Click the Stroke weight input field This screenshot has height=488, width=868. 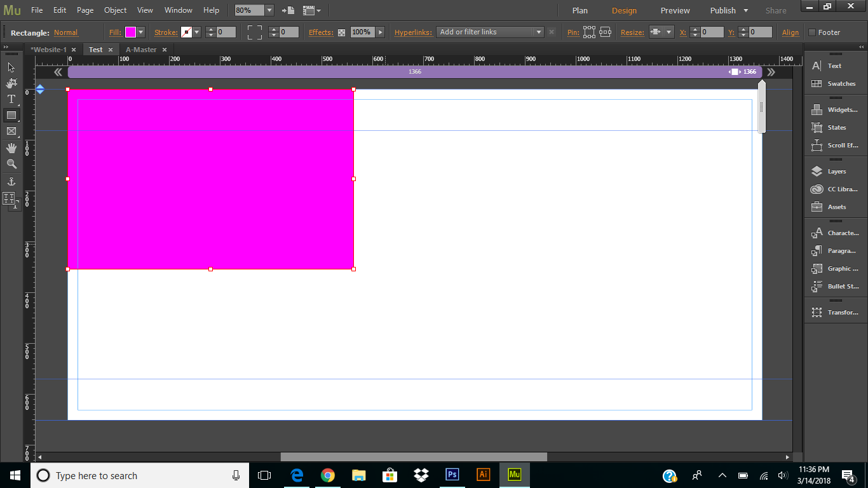click(226, 32)
